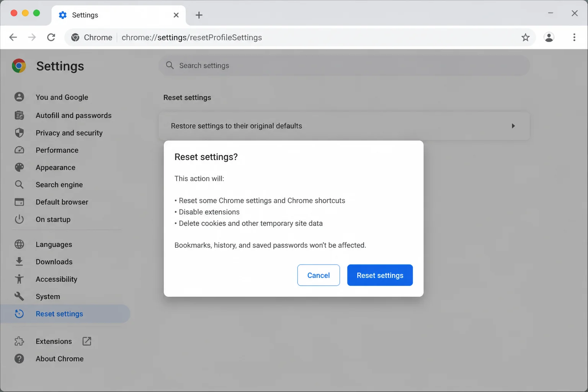Click 'Disable extensions' bullet text

209,212
